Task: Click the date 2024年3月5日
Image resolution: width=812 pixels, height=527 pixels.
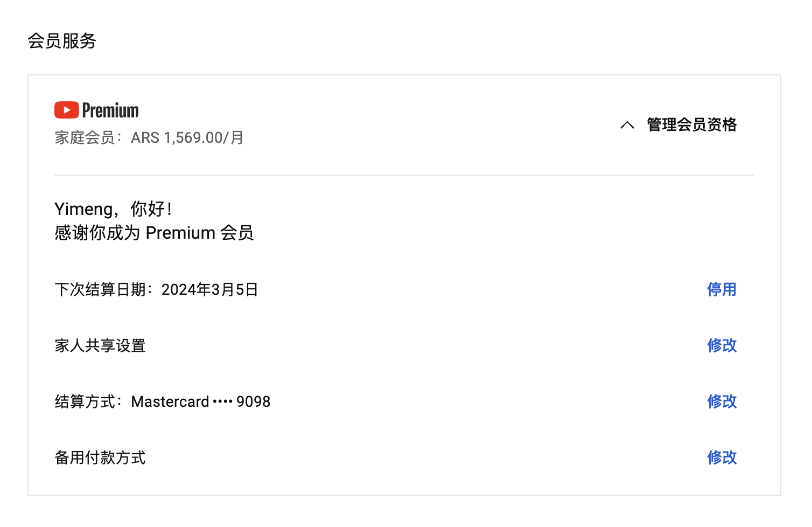Action: click(209, 290)
